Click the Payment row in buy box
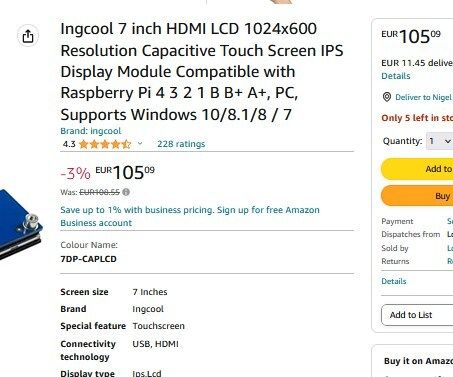The height and width of the screenshot is (377, 453). pos(417,221)
